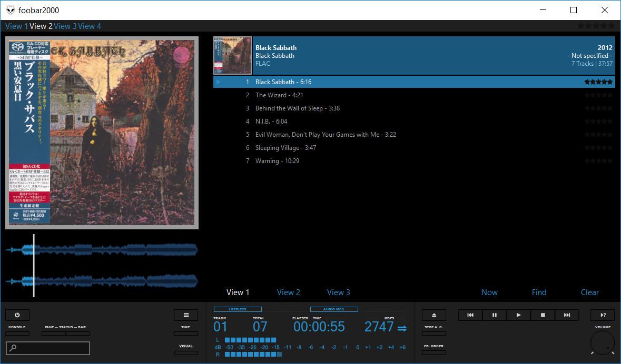621x364 pixels.
Task: Stop playback with the square button
Action: click(543, 315)
